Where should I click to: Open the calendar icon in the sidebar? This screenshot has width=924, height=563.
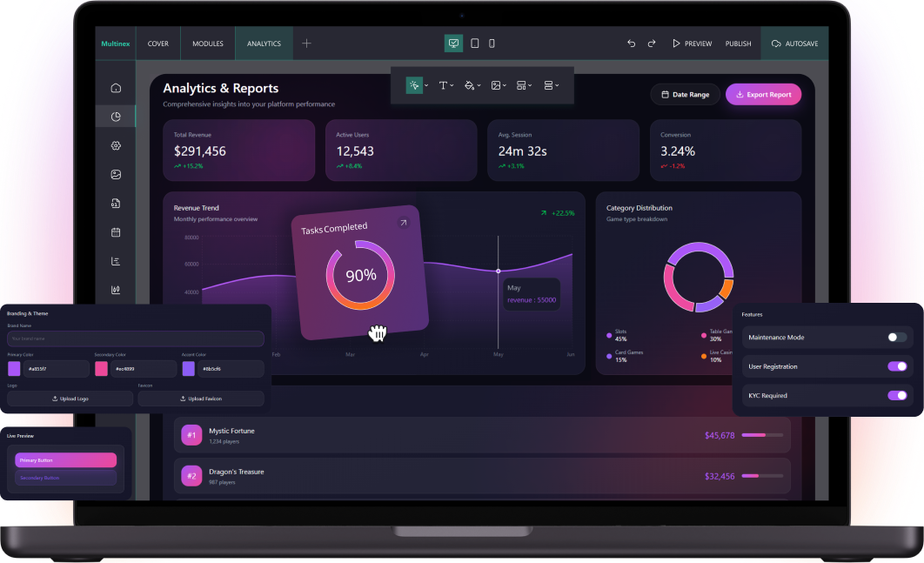116,232
